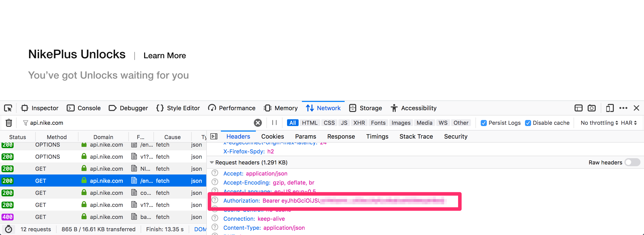Switch to the Security details tab
The image size is (644, 235).
click(456, 136)
